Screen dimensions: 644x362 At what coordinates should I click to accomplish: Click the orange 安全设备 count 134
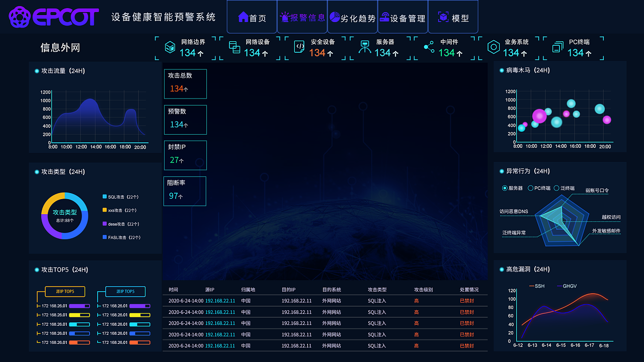pyautogui.click(x=317, y=53)
